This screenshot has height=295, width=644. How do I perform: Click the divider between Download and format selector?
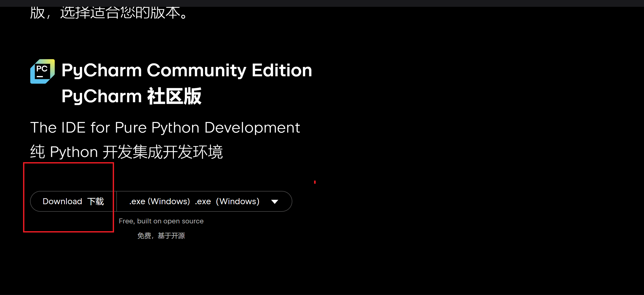pyautogui.click(x=117, y=201)
